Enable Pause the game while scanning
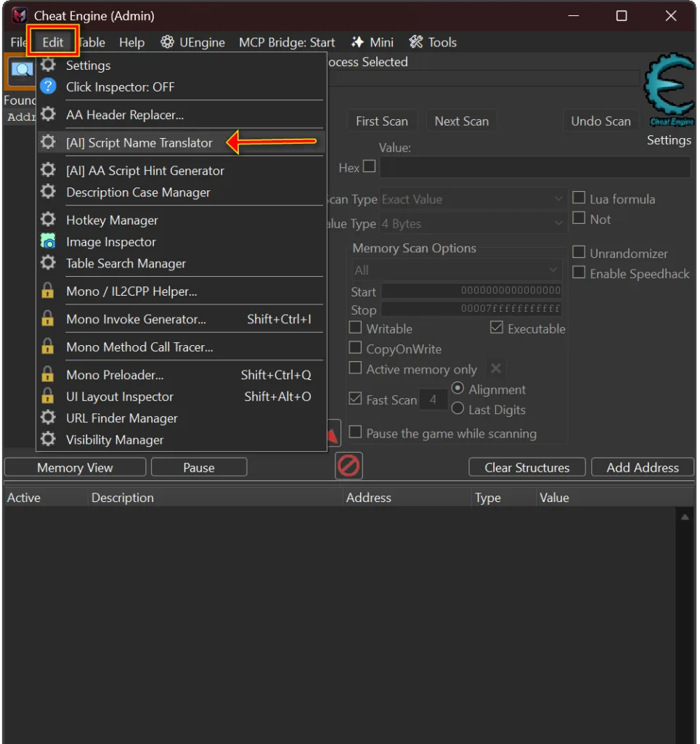Viewport: 700px width, 744px height. coord(355,432)
